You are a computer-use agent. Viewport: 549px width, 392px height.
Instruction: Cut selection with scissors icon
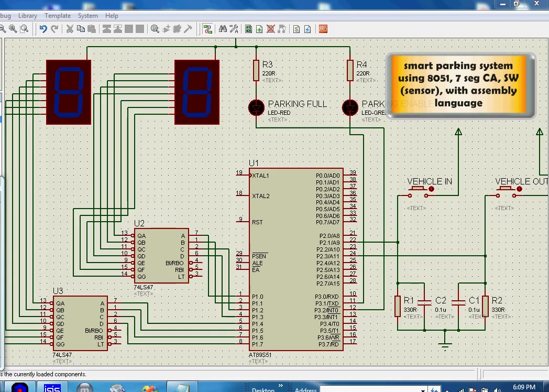coord(70,29)
